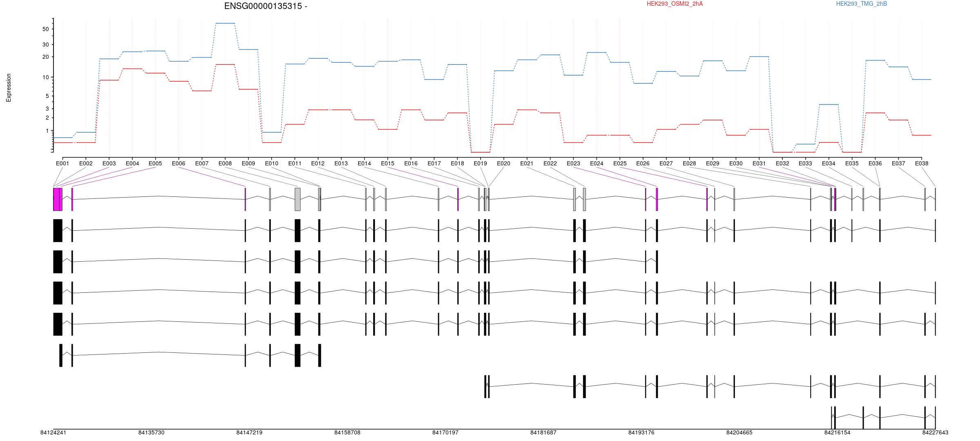Click exon label E007
Viewport: 980px width, 441px height.
point(202,163)
